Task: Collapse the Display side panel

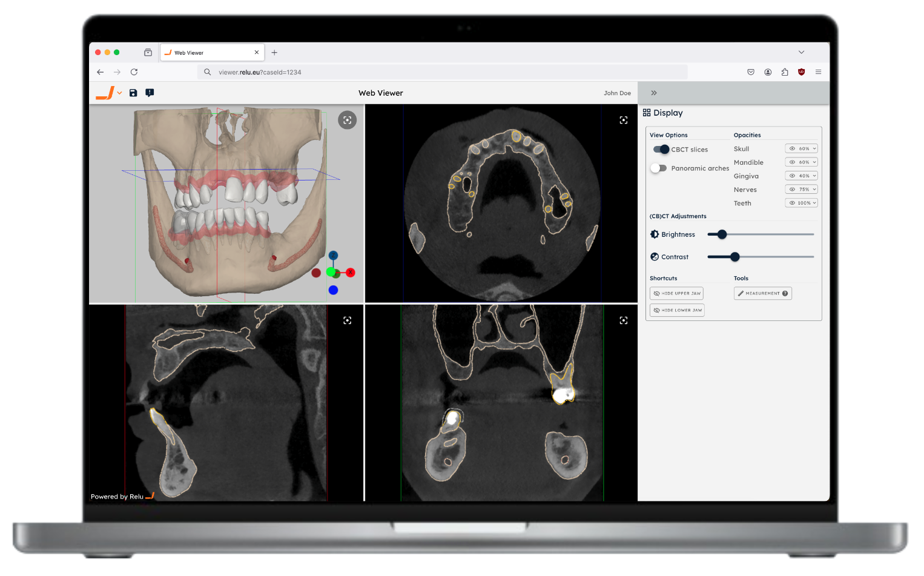Action: 654,93
